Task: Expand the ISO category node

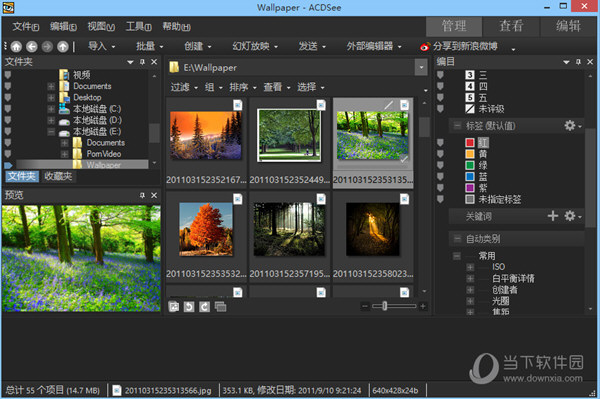Action: pos(470,267)
